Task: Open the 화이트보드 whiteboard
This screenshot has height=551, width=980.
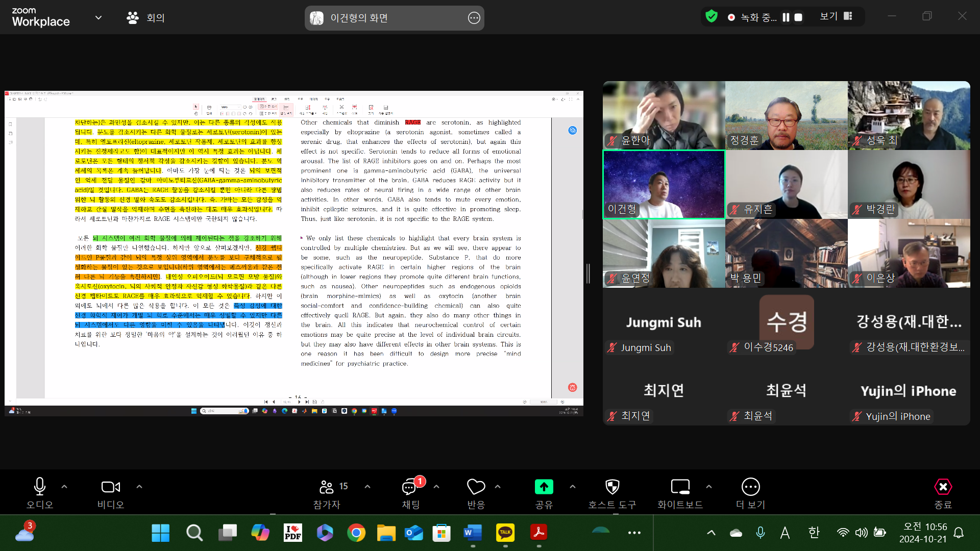Action: tap(680, 493)
